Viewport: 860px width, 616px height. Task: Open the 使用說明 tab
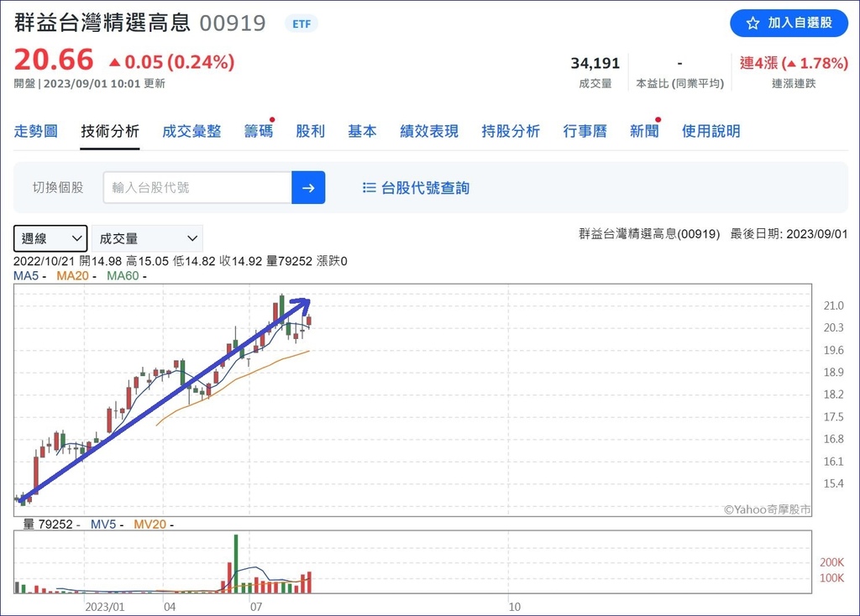coord(711,132)
